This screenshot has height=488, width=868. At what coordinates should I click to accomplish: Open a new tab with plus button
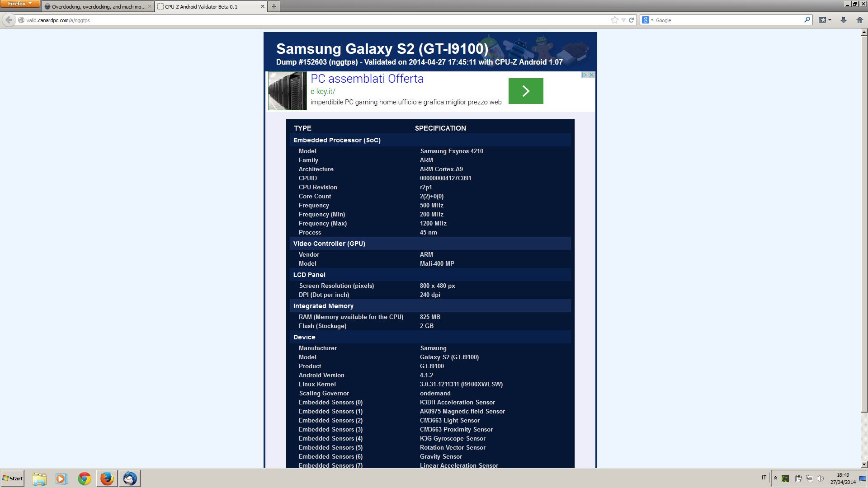(x=274, y=6)
